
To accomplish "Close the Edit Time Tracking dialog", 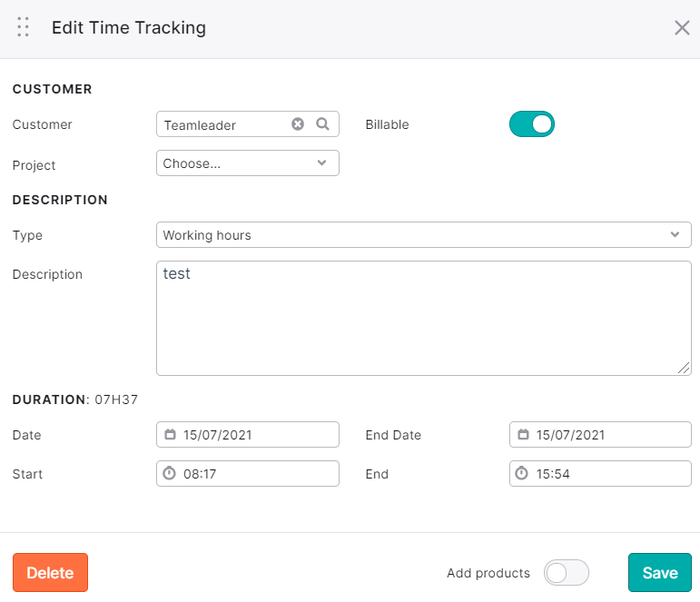I will click(682, 27).
